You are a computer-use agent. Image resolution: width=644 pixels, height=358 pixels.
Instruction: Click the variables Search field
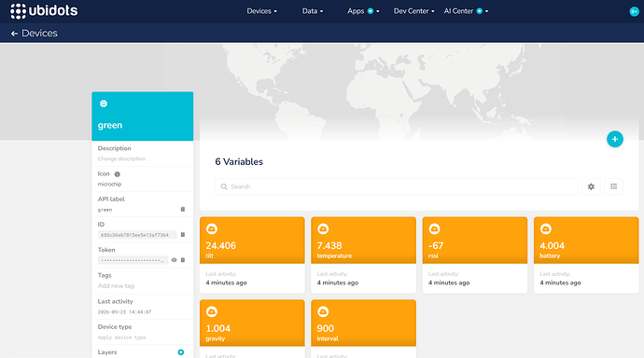coord(397,186)
